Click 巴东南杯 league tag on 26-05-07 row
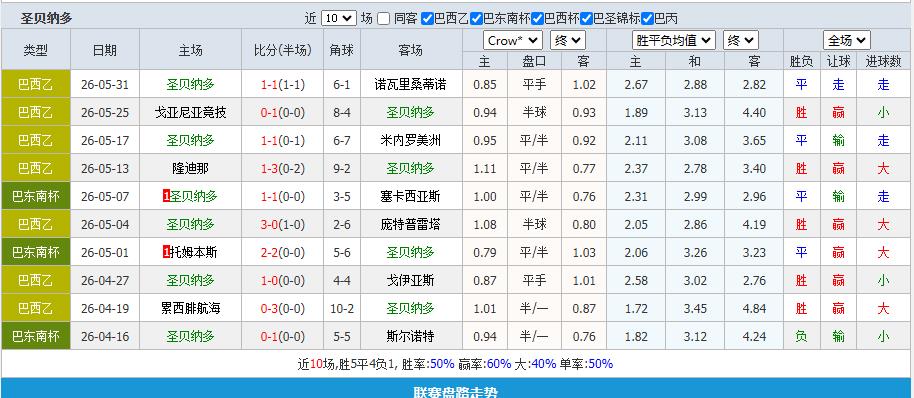Screen dimensions: 914x398 pos(36,197)
